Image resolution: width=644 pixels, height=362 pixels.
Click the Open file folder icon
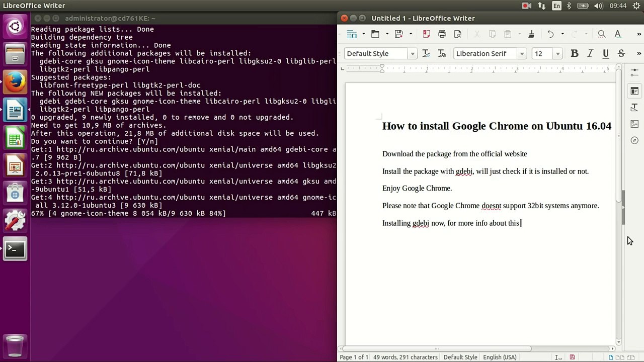(x=375, y=34)
